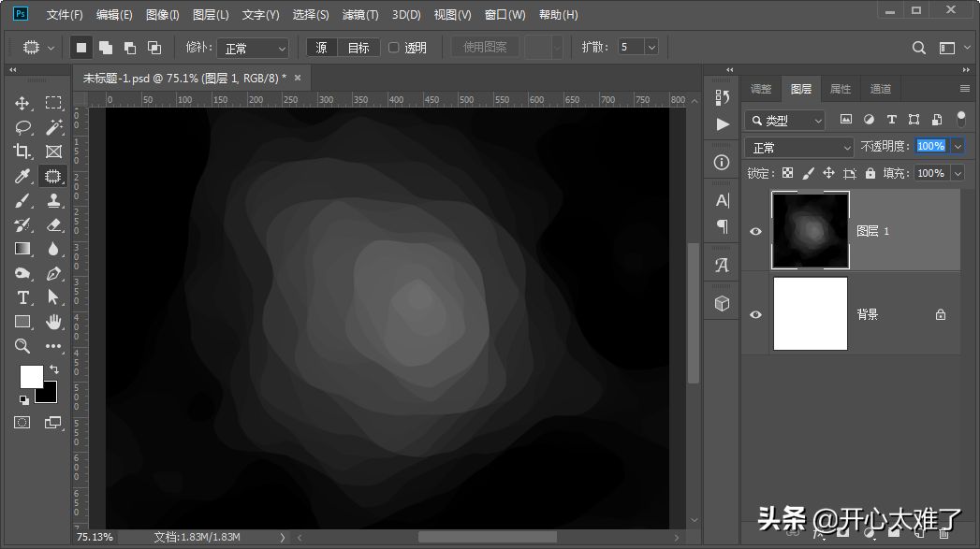This screenshot has width=980, height=549.
Task: Select the Move tool
Action: 22,103
